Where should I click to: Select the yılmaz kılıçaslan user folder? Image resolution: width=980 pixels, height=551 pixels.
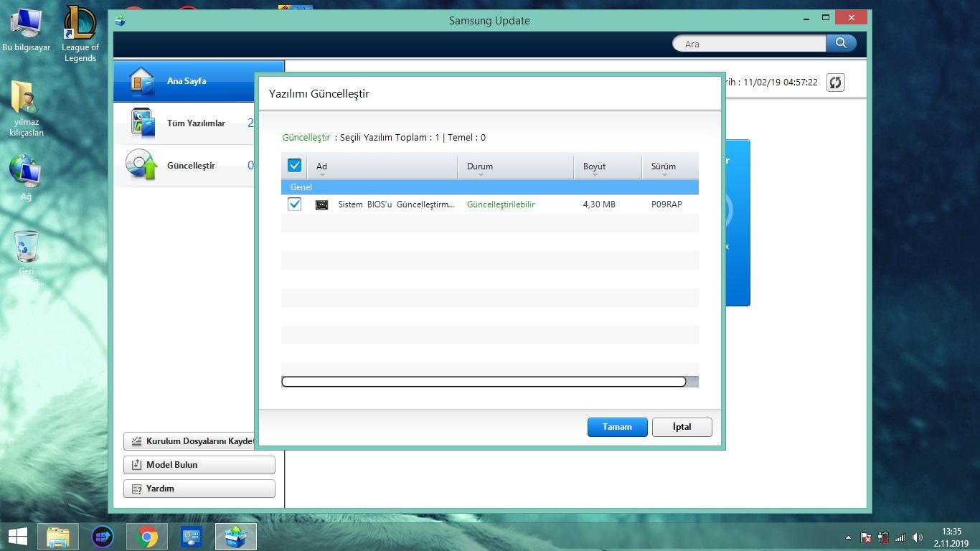(27, 109)
